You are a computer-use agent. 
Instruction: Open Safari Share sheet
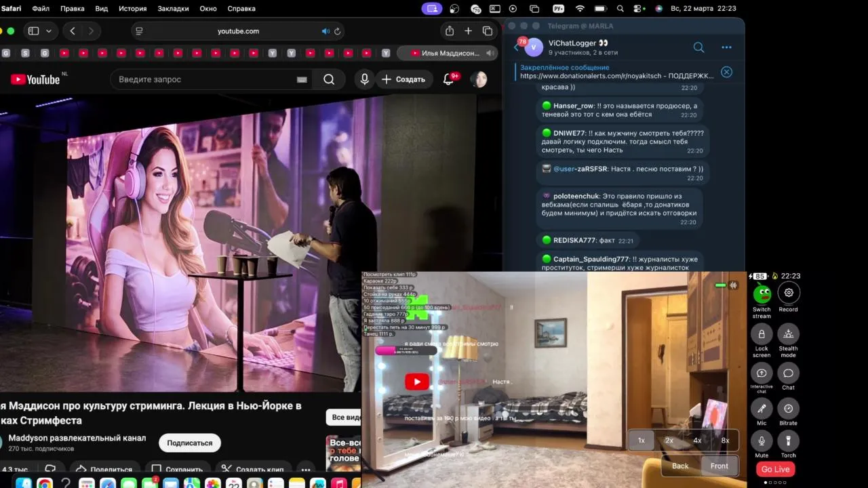[x=449, y=30]
